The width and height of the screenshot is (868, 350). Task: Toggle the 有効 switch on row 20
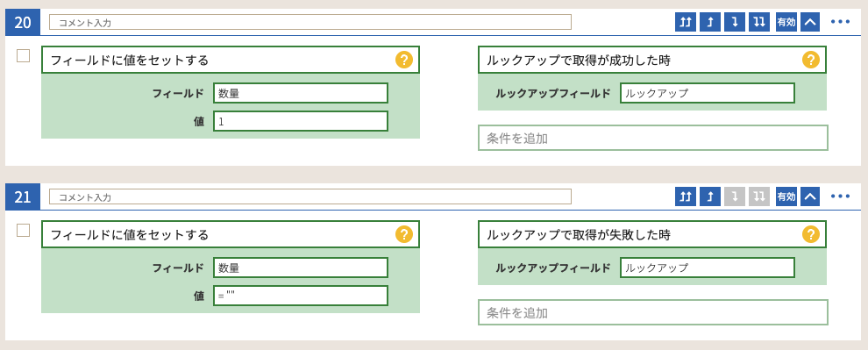click(x=786, y=22)
